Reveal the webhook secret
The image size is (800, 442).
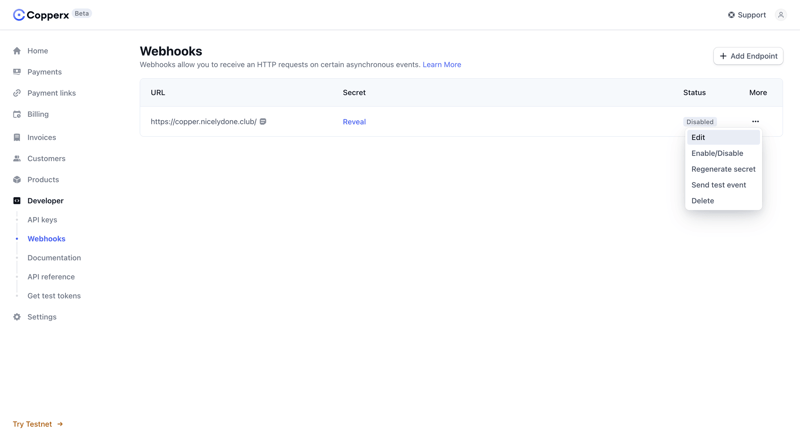click(x=354, y=121)
